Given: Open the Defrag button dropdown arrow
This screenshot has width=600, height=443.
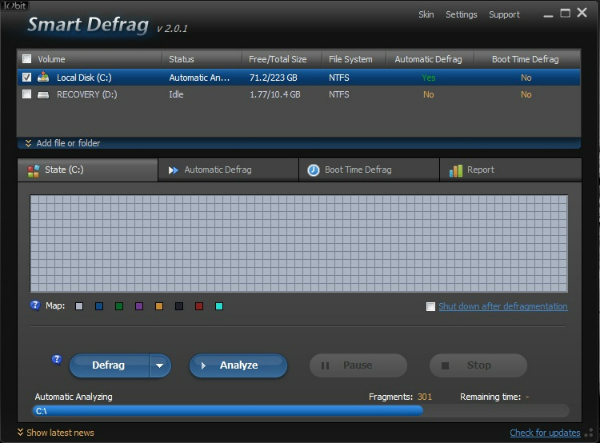Looking at the screenshot, I should 160,366.
